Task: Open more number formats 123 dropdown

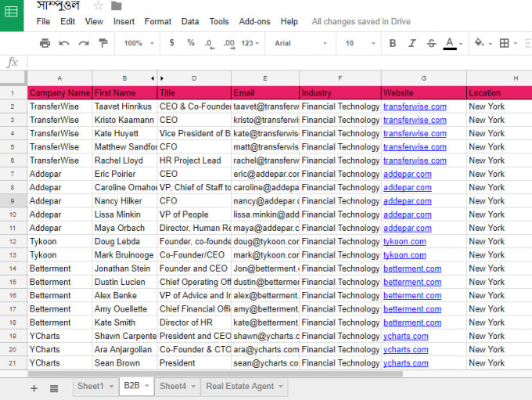Action: 250,43
